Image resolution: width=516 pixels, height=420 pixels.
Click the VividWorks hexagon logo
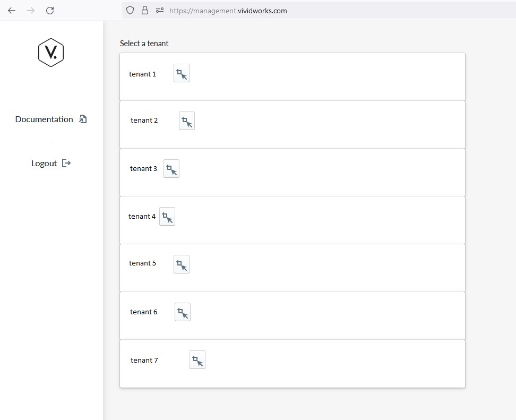50,53
